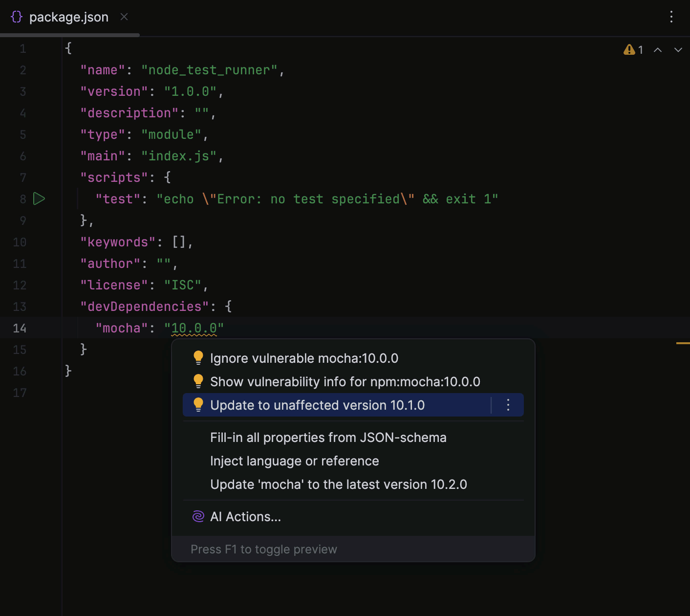Click the lightbulb on the highlighted update suggestion
The image size is (690, 616).
pyautogui.click(x=198, y=405)
